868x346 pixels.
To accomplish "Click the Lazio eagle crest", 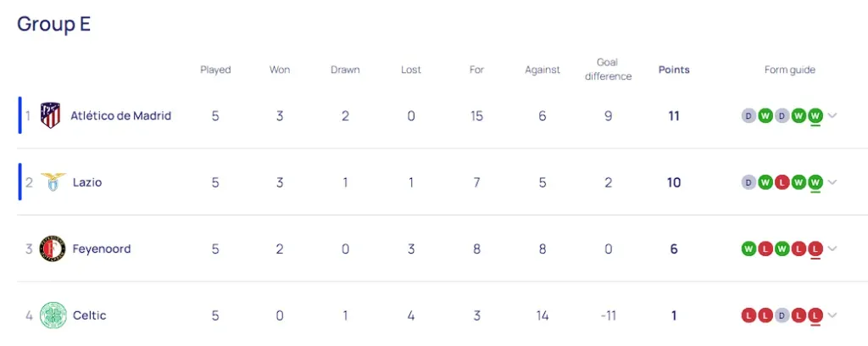I will point(53,182).
